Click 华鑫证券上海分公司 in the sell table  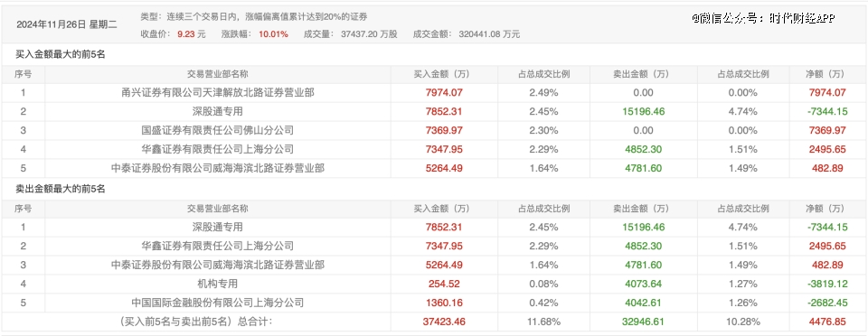click(218, 246)
